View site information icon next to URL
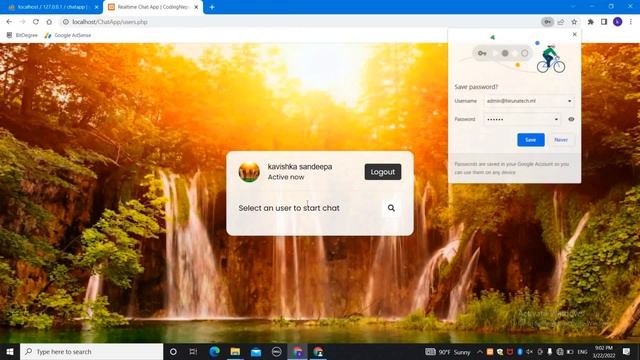This screenshot has width=640, height=360. [x=65, y=22]
